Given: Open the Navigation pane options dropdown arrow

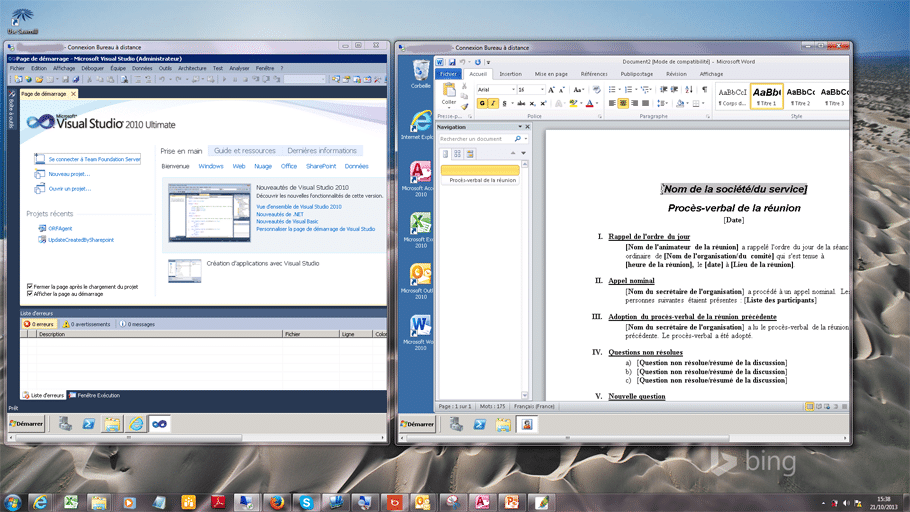Looking at the screenshot, I should pos(520,127).
